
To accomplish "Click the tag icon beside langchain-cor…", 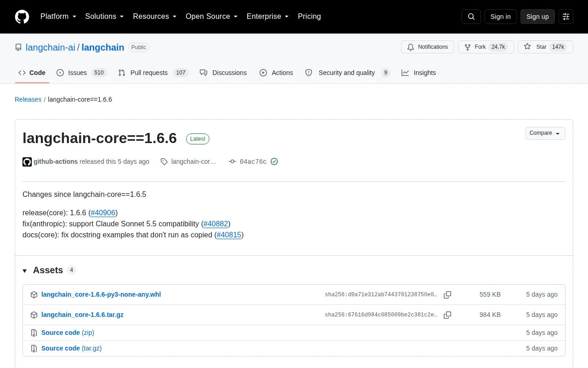I will point(164,161).
